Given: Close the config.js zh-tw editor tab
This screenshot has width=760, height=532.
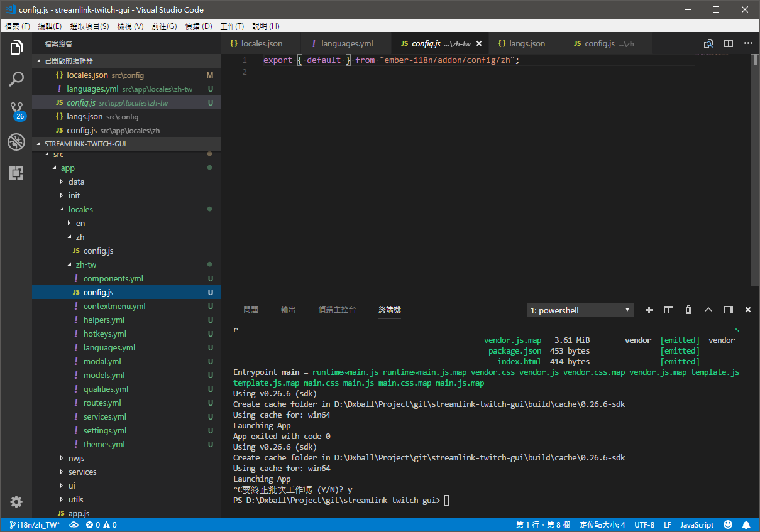Looking at the screenshot, I should [479, 44].
